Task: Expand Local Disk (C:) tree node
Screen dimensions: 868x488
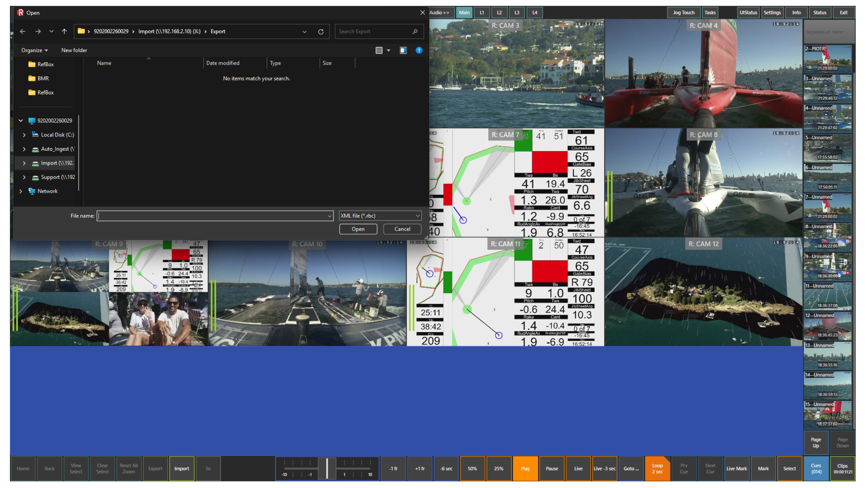Action: 24,135
